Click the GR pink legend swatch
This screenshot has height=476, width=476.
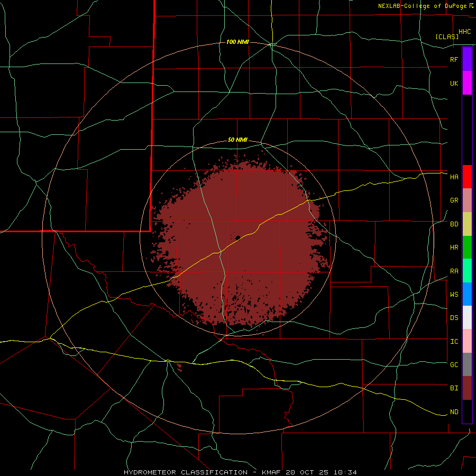click(467, 200)
